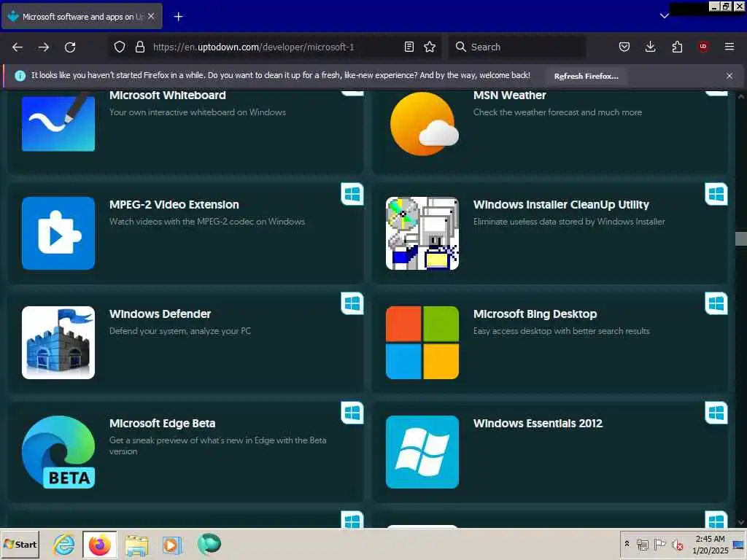Open Save to Pocket icon

[x=624, y=47]
